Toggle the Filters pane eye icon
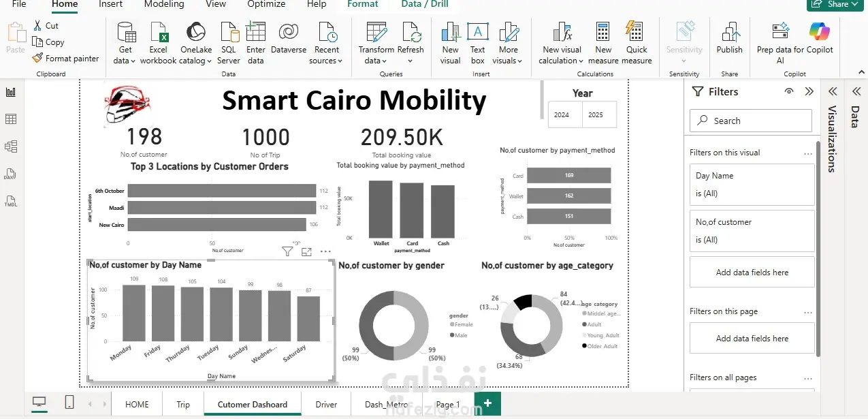Screen dimensions: 868x419 click(x=789, y=91)
